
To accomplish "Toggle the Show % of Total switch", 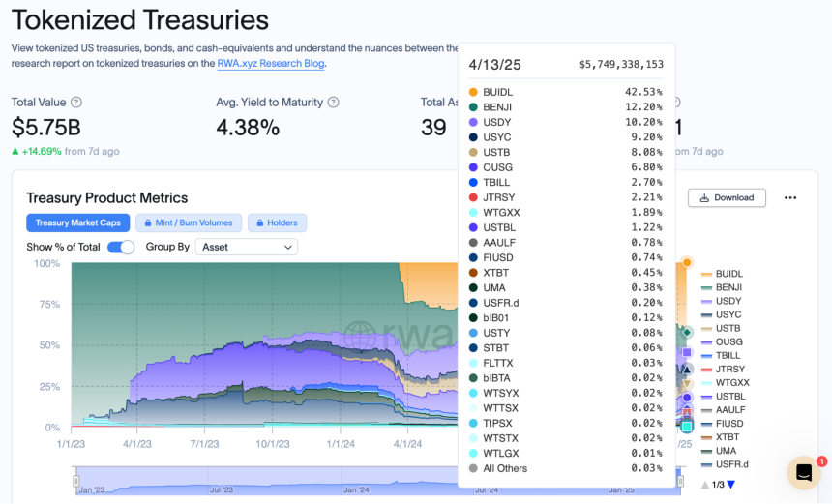I will point(121,248).
